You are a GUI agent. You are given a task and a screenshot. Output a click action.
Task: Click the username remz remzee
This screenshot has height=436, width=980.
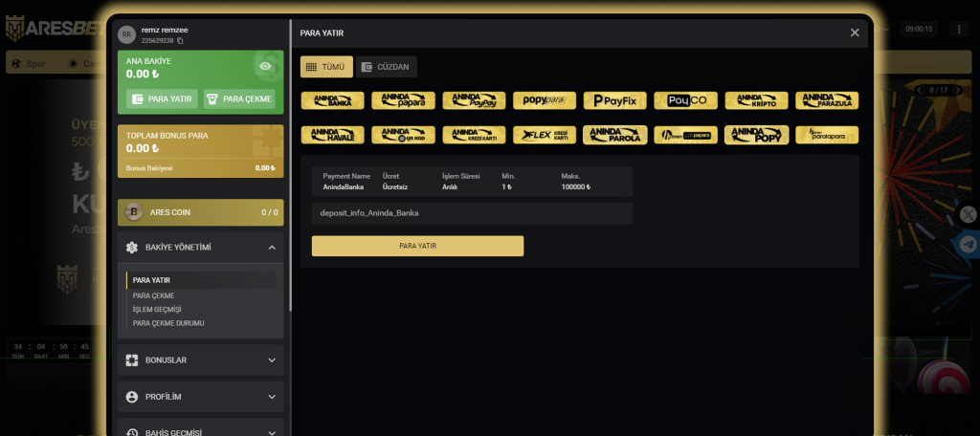coord(165,30)
